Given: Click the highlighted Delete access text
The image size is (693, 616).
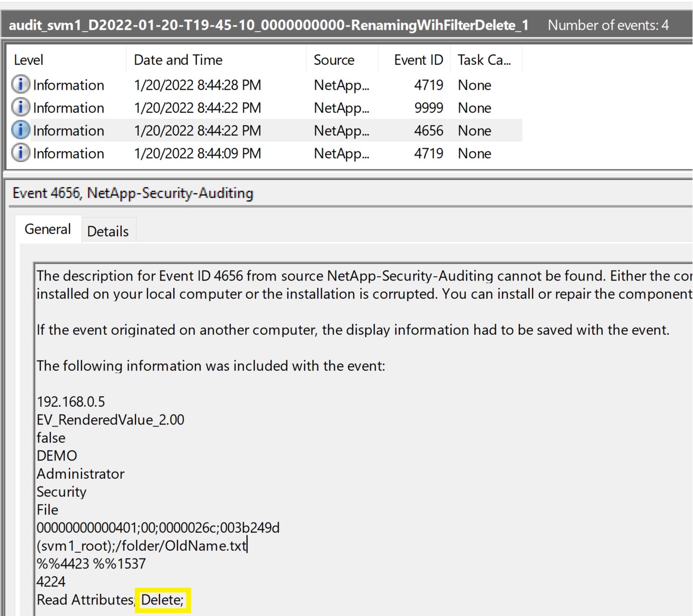Looking at the screenshot, I should [162, 600].
